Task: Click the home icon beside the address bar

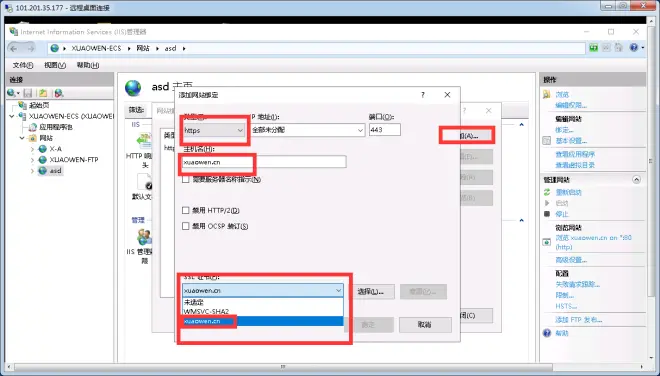Action: pyautogui.click(x=618, y=48)
